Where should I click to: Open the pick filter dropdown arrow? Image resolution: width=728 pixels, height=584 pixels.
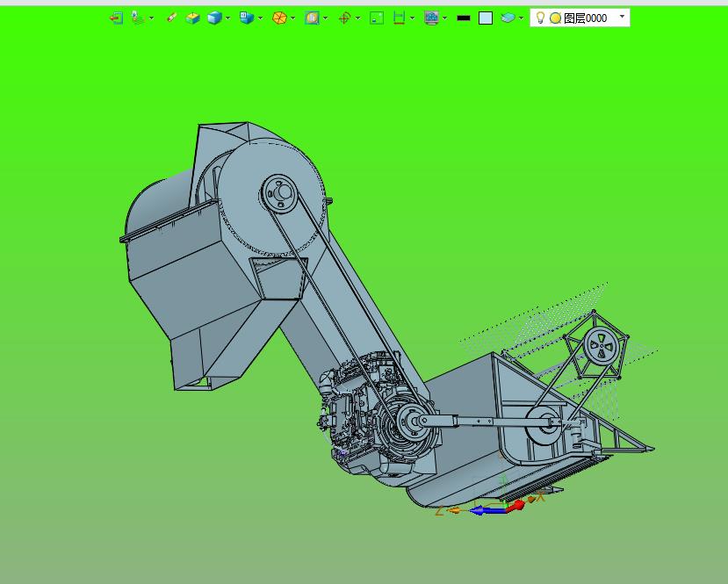[151, 18]
